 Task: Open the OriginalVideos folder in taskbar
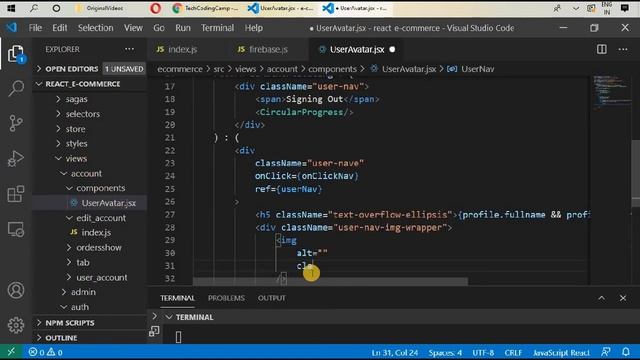click(x=100, y=8)
